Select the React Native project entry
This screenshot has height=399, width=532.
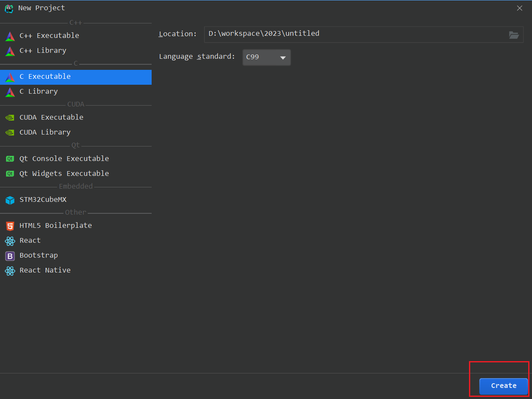76,270
